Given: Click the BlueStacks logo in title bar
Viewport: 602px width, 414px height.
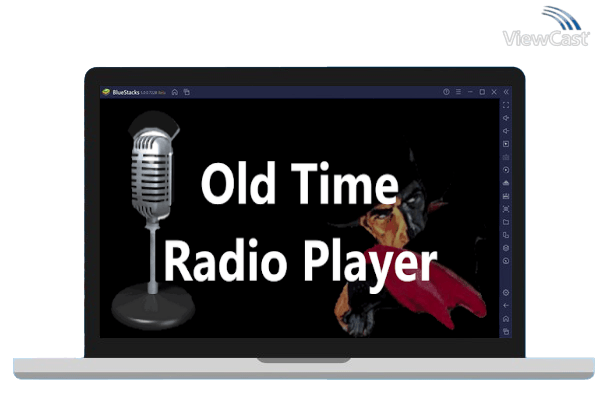Looking at the screenshot, I should [106, 92].
